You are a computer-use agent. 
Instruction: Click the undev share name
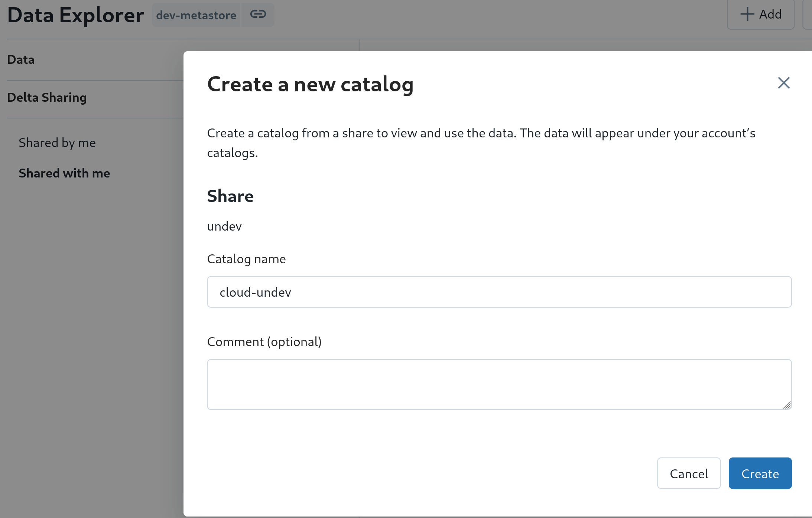224,226
